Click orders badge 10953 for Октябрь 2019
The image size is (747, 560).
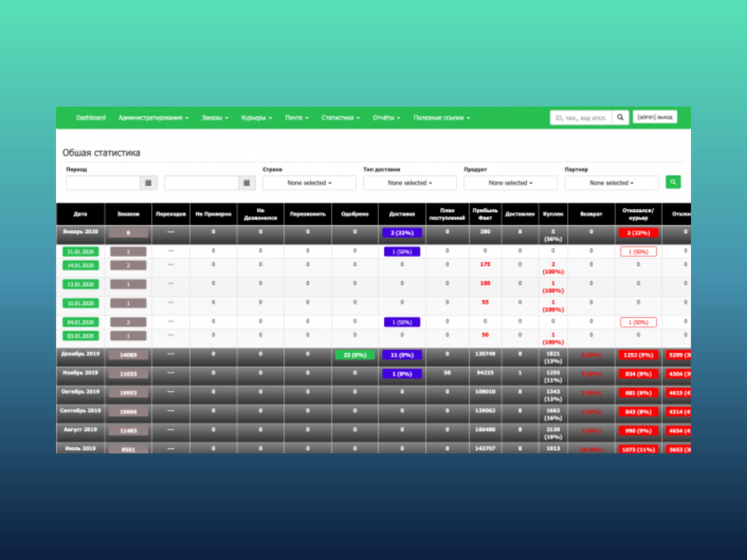coord(128,393)
